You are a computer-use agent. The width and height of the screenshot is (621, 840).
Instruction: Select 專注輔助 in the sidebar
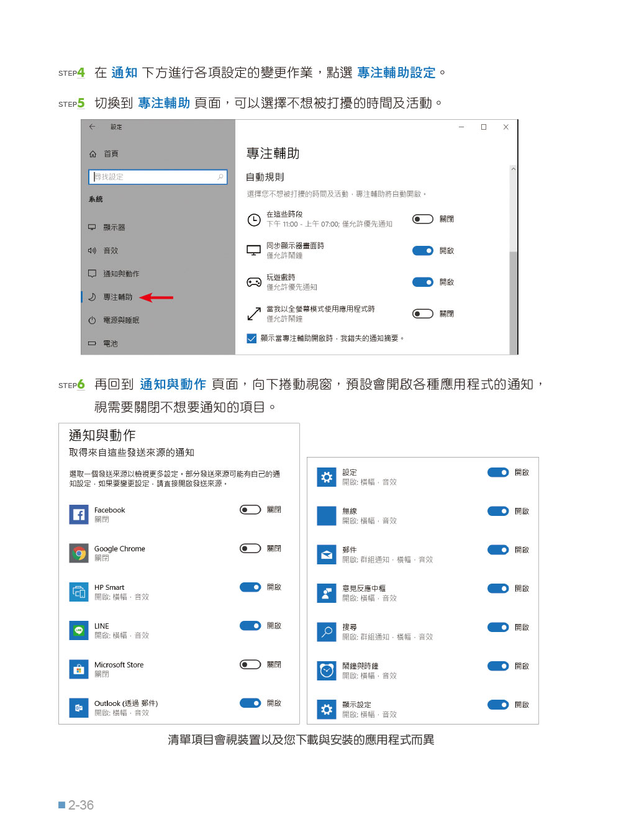(117, 297)
